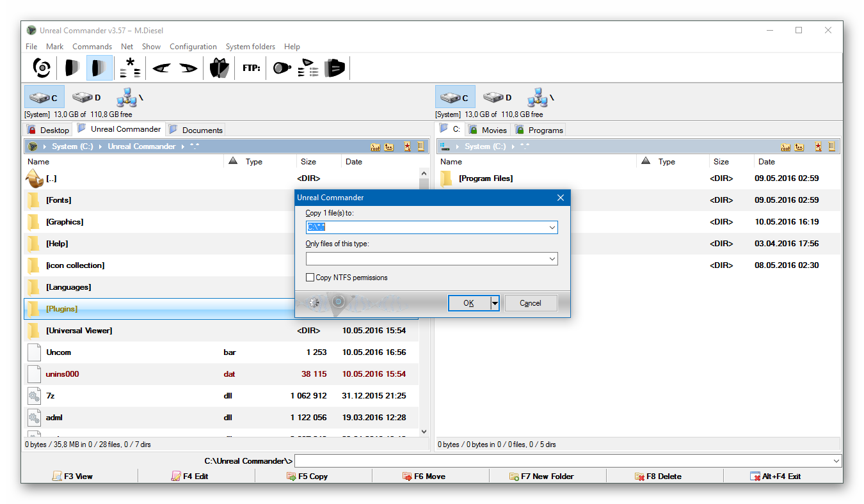Click right panel 'root' folder icon
Viewport: 864px width, 504px height.
[x=786, y=146]
